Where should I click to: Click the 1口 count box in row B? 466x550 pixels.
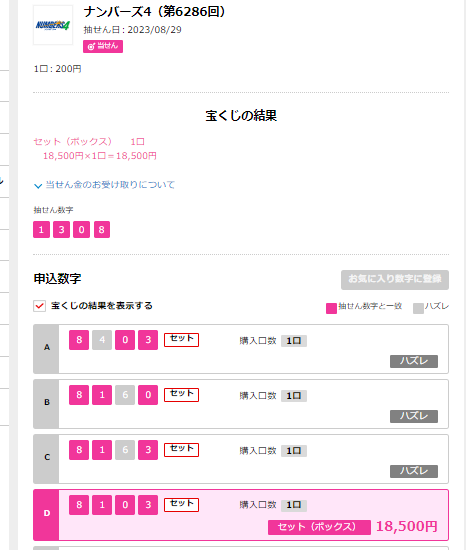click(294, 396)
